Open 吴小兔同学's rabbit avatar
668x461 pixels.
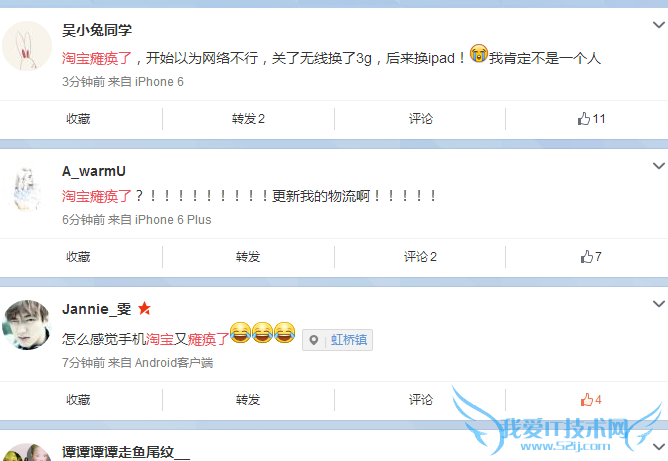pos(26,46)
